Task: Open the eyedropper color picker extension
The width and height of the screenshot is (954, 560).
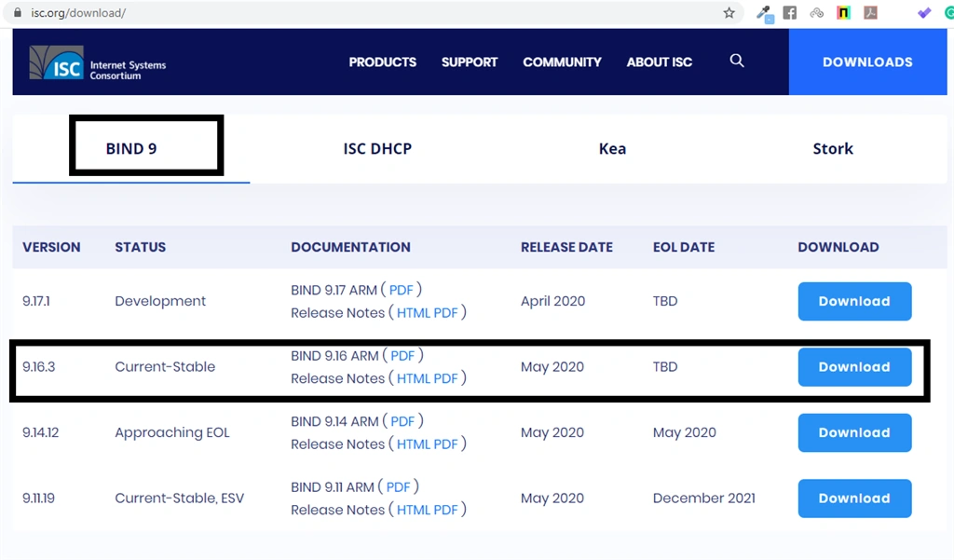Action: (x=764, y=13)
